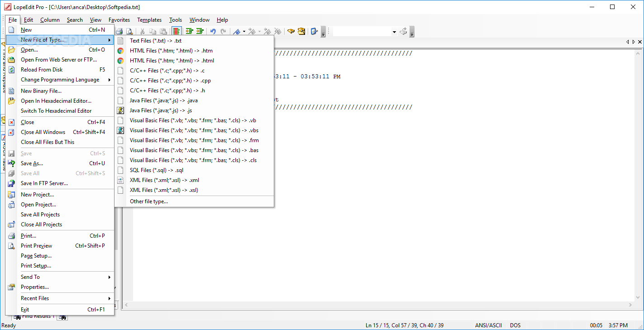The image size is (644, 330).
Task: Select Text Files (*.txt) -> .txt
Action: coord(195,41)
